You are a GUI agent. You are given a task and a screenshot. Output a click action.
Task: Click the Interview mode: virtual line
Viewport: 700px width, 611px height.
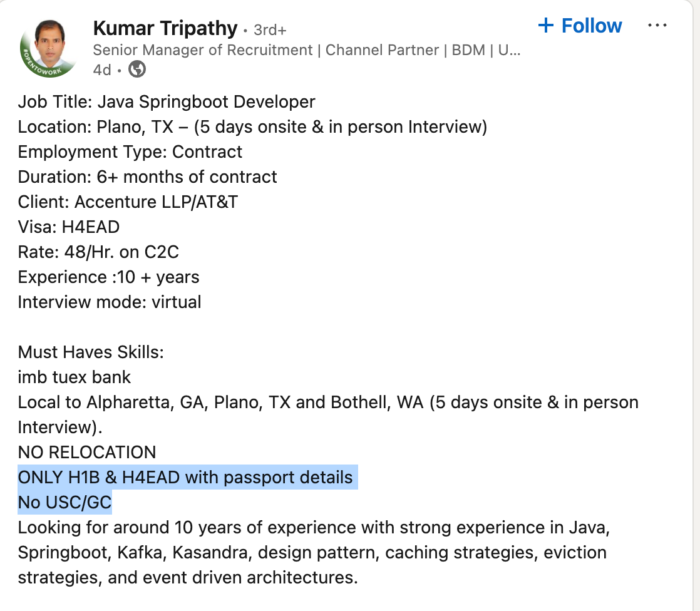110,302
